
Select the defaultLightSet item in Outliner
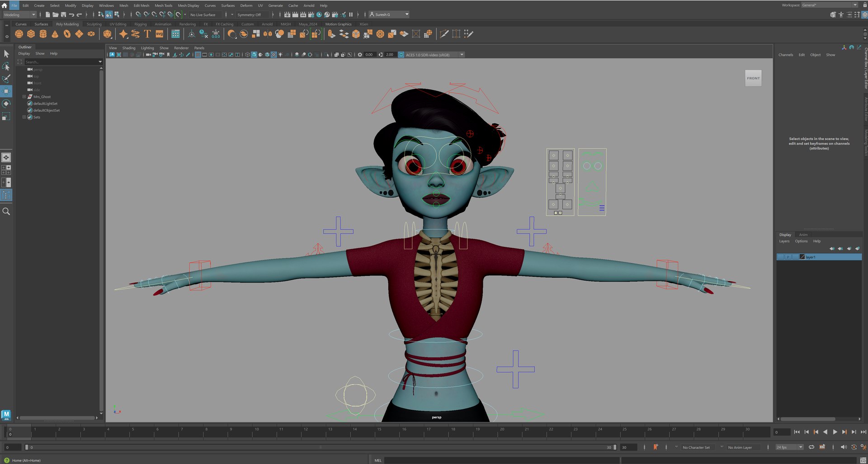[45, 104]
